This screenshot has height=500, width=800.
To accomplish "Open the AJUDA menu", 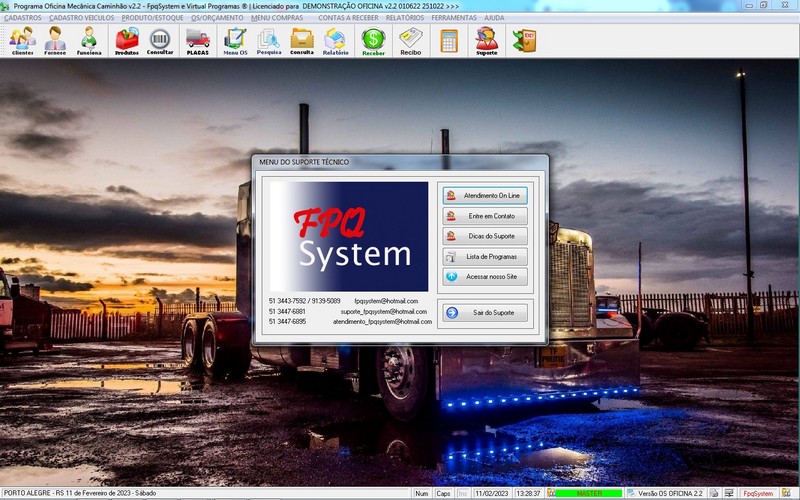I will (x=494, y=17).
